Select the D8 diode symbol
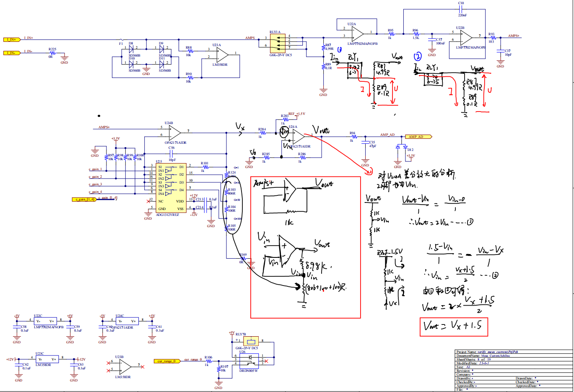 click(x=131, y=48)
